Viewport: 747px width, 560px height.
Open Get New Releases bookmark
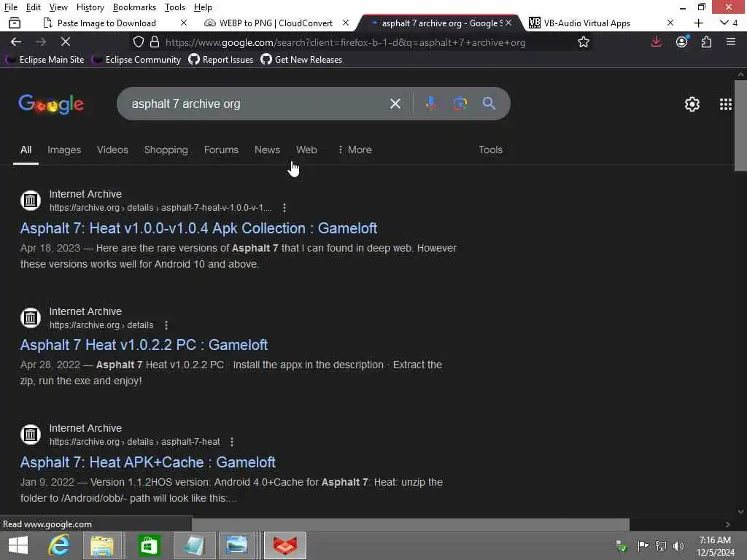pos(301,60)
